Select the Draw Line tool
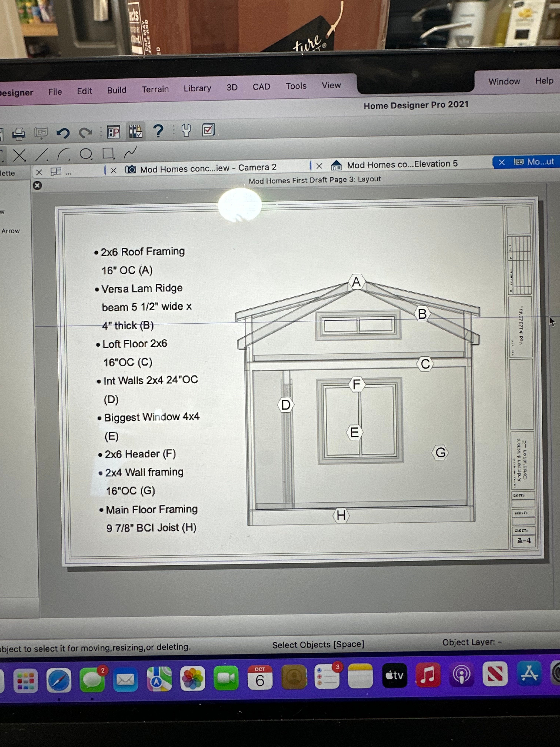Screen dimensions: 560x747 click(x=41, y=155)
